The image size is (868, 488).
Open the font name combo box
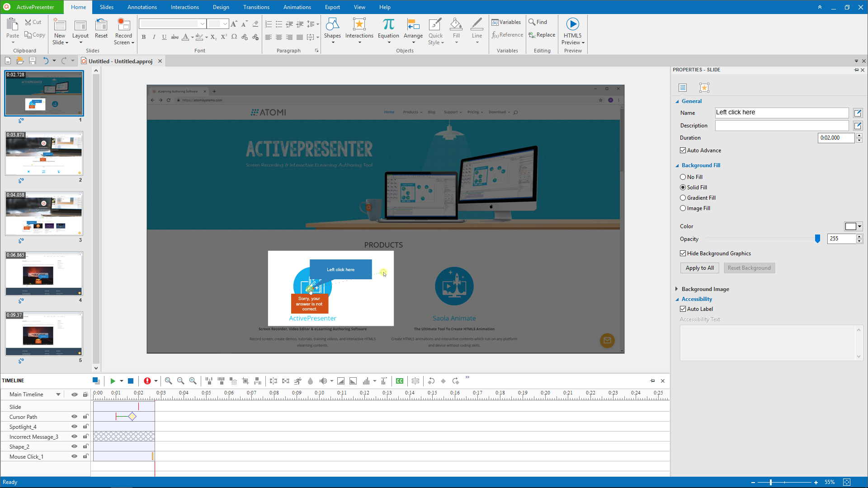172,23
